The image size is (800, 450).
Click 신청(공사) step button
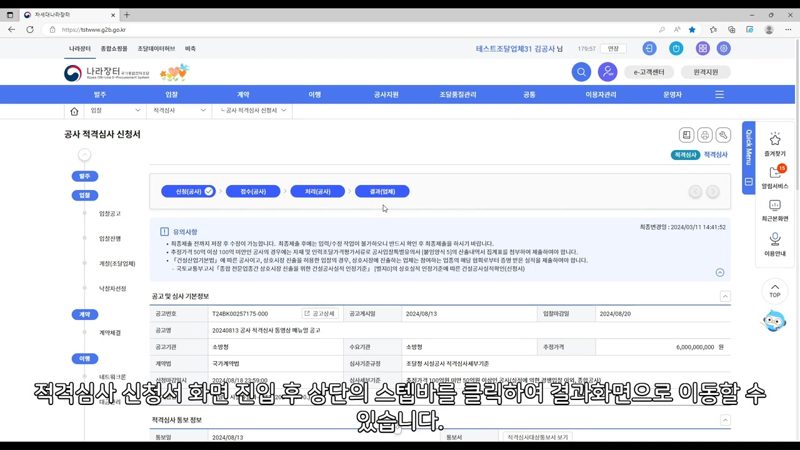coord(188,191)
